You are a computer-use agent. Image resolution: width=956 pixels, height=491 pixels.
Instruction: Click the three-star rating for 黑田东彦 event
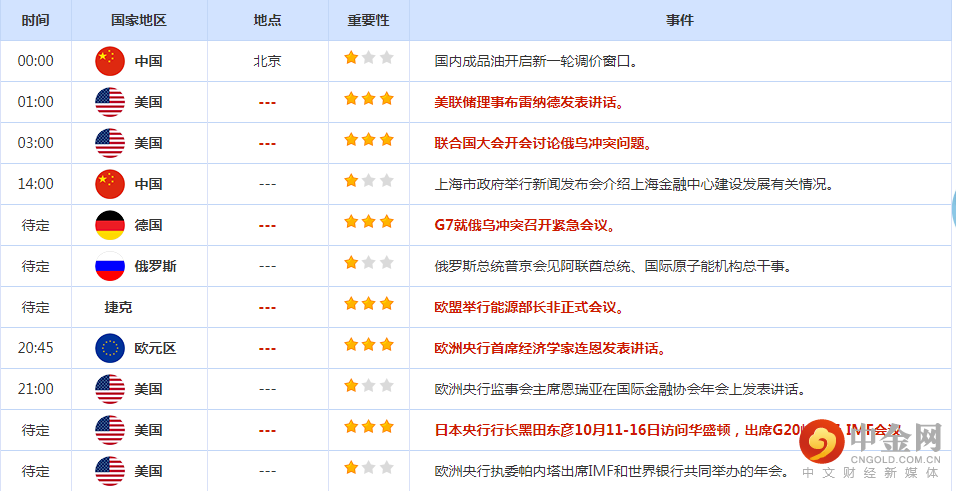pos(369,426)
